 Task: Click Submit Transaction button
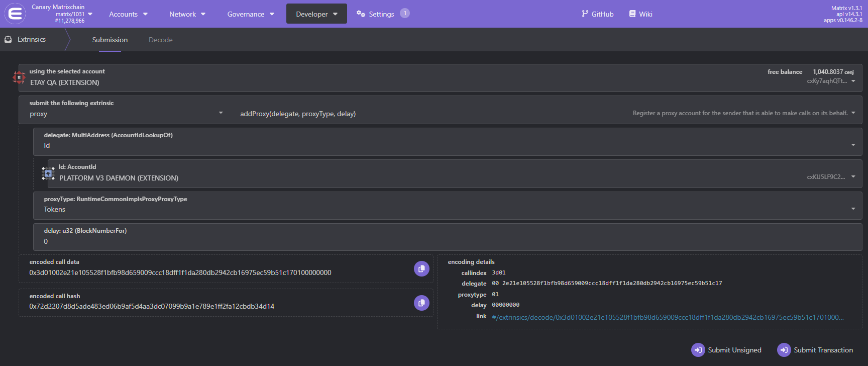tap(815, 350)
